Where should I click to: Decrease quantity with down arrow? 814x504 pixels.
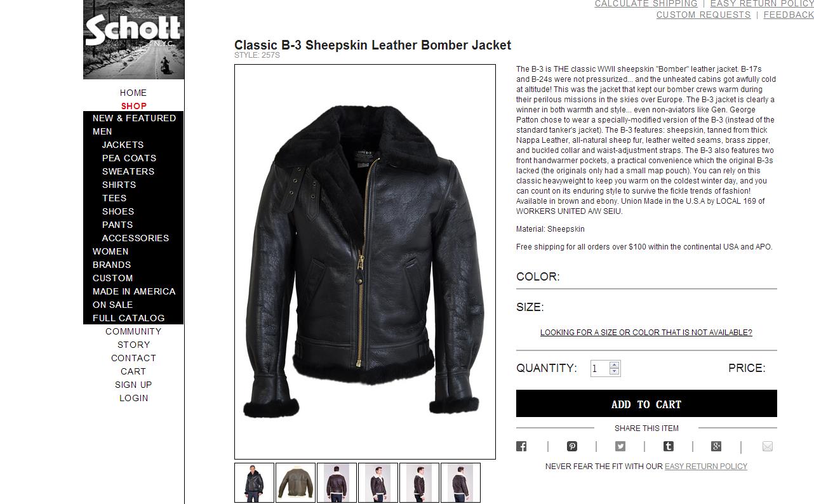click(614, 371)
